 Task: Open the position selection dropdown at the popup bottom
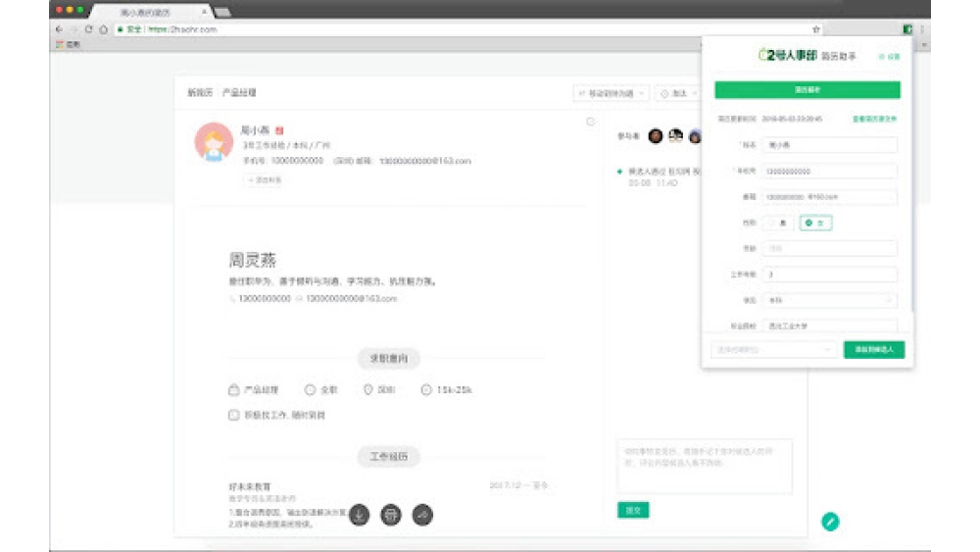pyautogui.click(x=772, y=349)
